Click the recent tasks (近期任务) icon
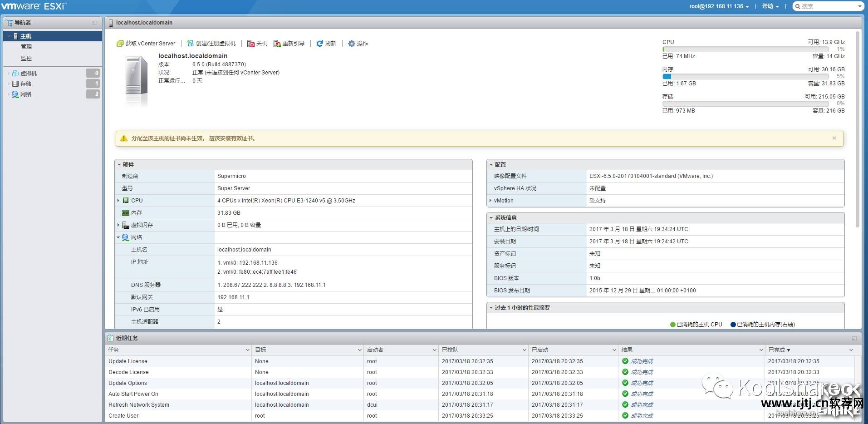The width and height of the screenshot is (868, 424). pyautogui.click(x=110, y=338)
